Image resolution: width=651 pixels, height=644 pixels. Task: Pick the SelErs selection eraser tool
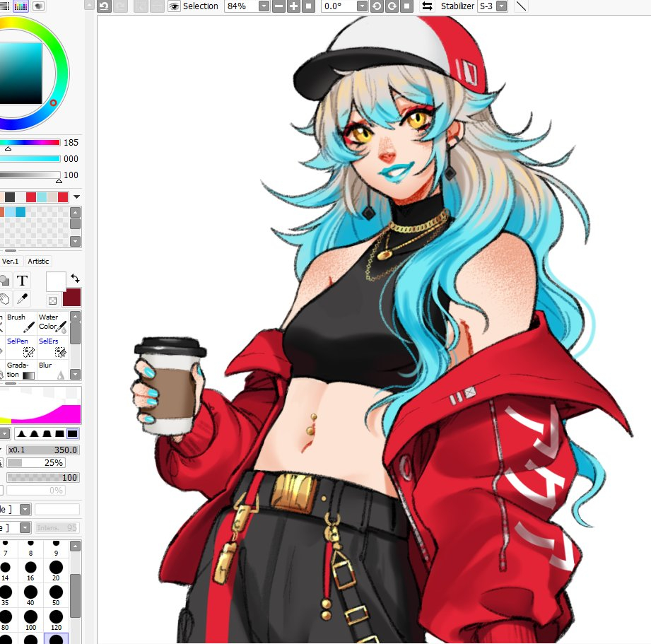click(53, 346)
